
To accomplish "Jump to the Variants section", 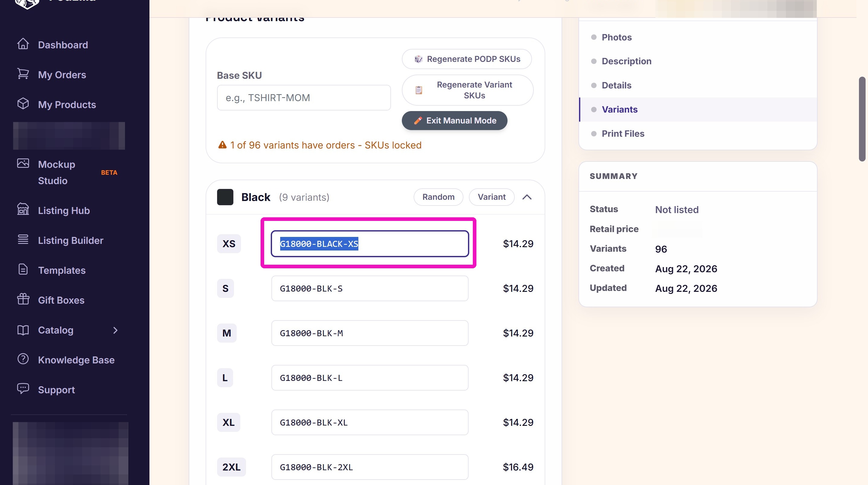I will click(x=619, y=110).
